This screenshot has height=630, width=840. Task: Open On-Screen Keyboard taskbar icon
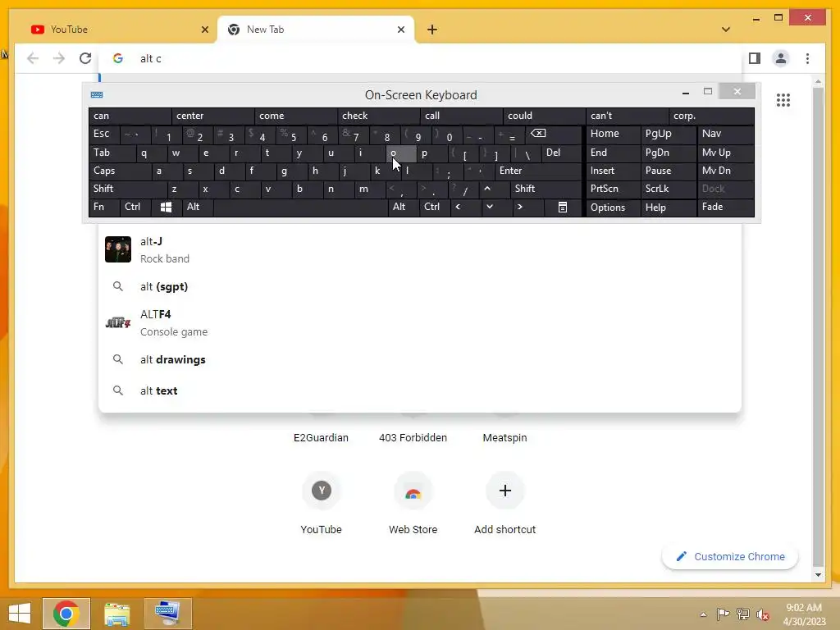coord(167,614)
